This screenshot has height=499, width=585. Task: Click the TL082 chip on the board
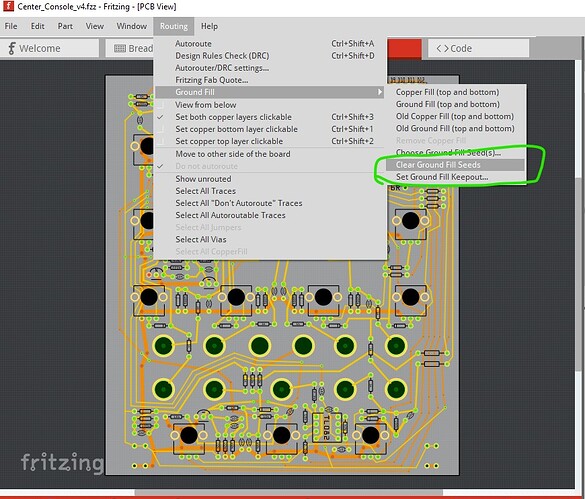tap(326, 427)
